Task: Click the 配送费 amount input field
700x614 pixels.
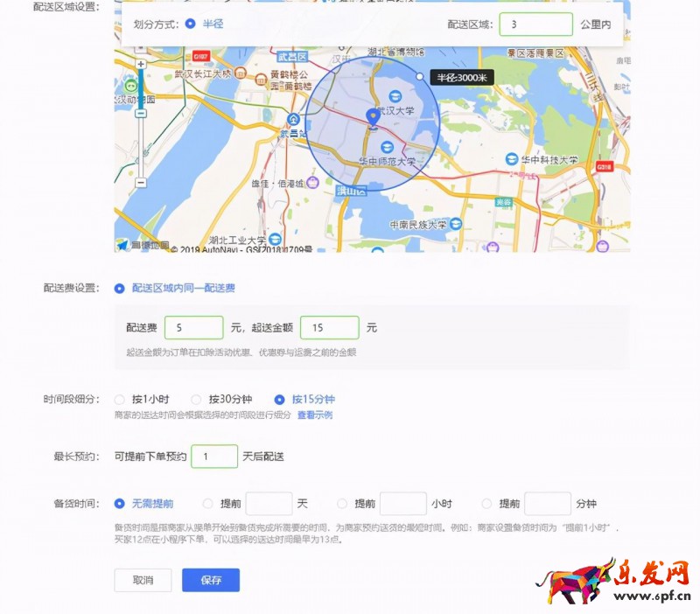Action: point(193,328)
